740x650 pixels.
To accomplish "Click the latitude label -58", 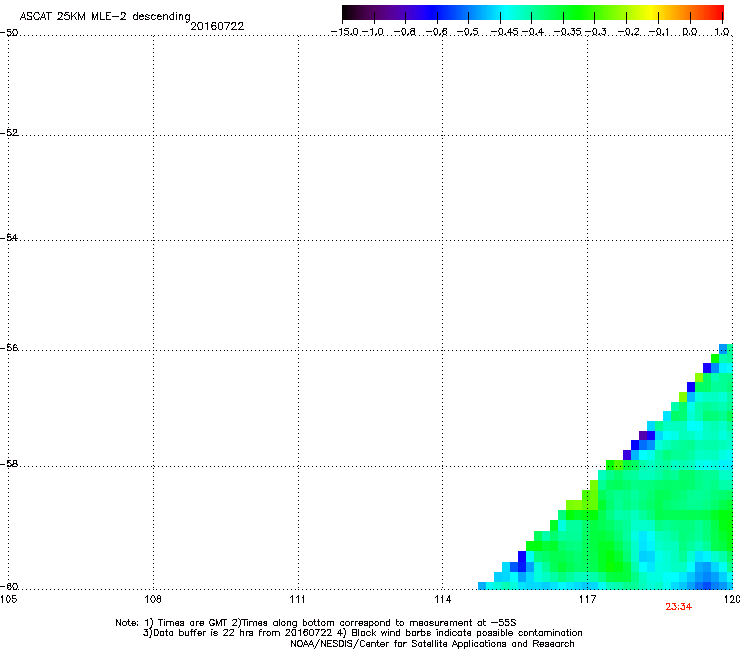I will point(9,464).
